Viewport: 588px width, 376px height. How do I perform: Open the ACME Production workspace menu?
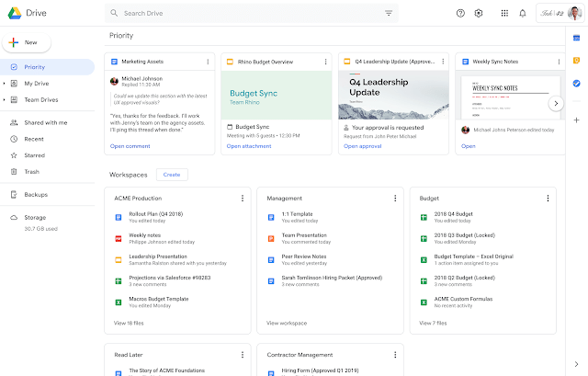coord(242,198)
